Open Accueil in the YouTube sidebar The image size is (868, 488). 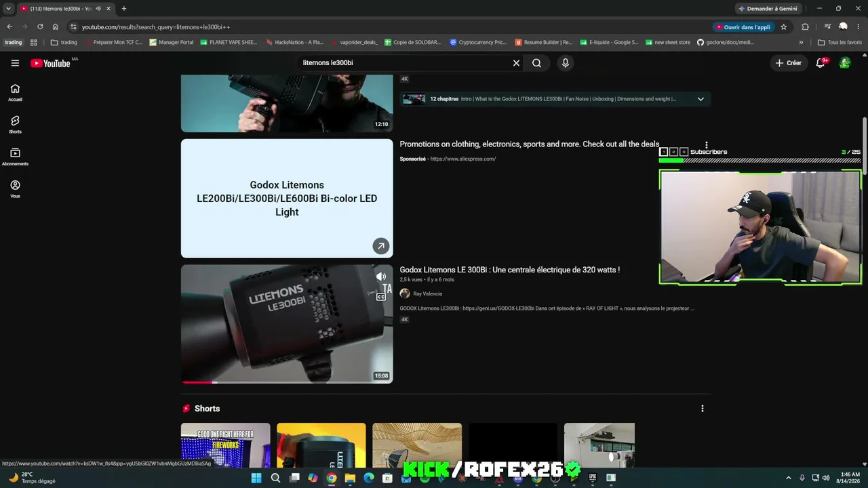pyautogui.click(x=15, y=92)
